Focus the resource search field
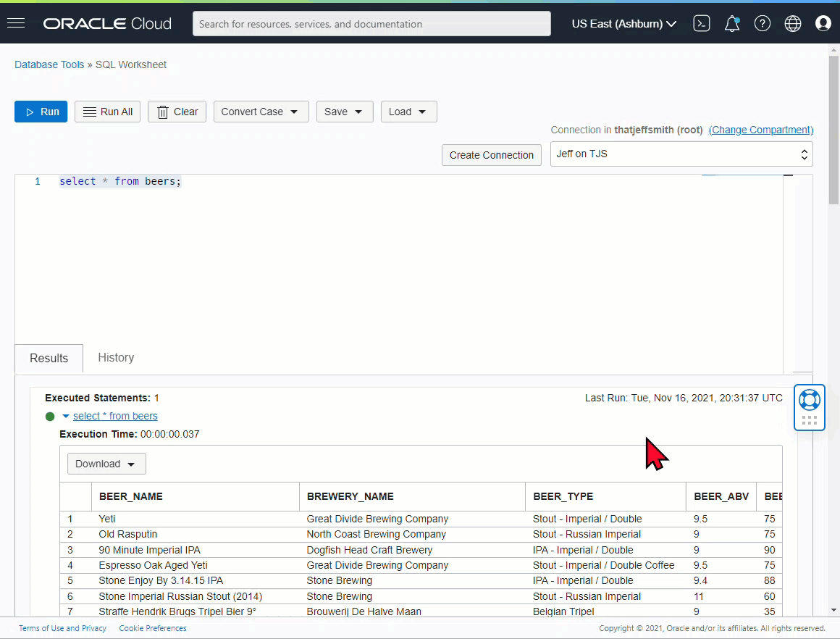This screenshot has height=639, width=840. click(x=371, y=24)
